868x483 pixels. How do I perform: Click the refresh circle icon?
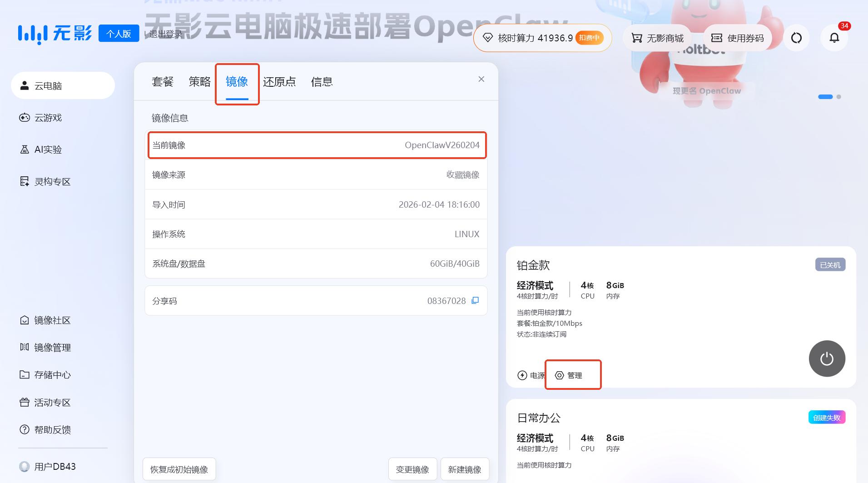pyautogui.click(x=796, y=38)
